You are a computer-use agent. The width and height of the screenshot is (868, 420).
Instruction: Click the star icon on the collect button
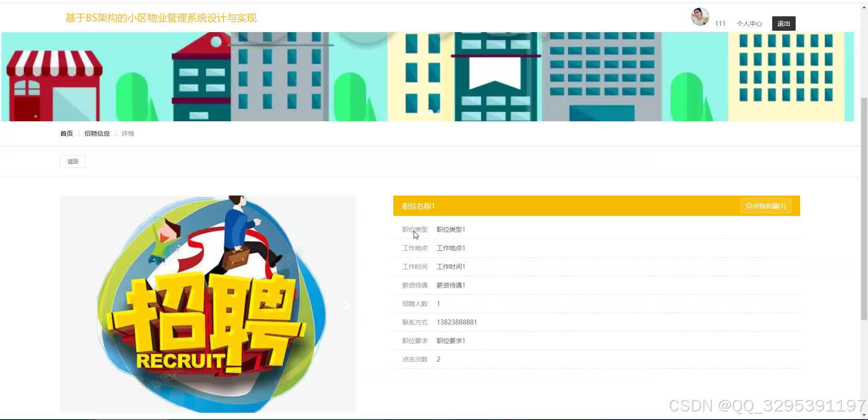click(x=748, y=205)
